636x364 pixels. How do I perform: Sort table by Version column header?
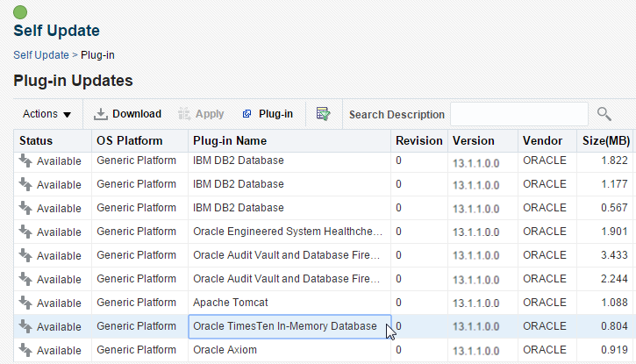474,140
